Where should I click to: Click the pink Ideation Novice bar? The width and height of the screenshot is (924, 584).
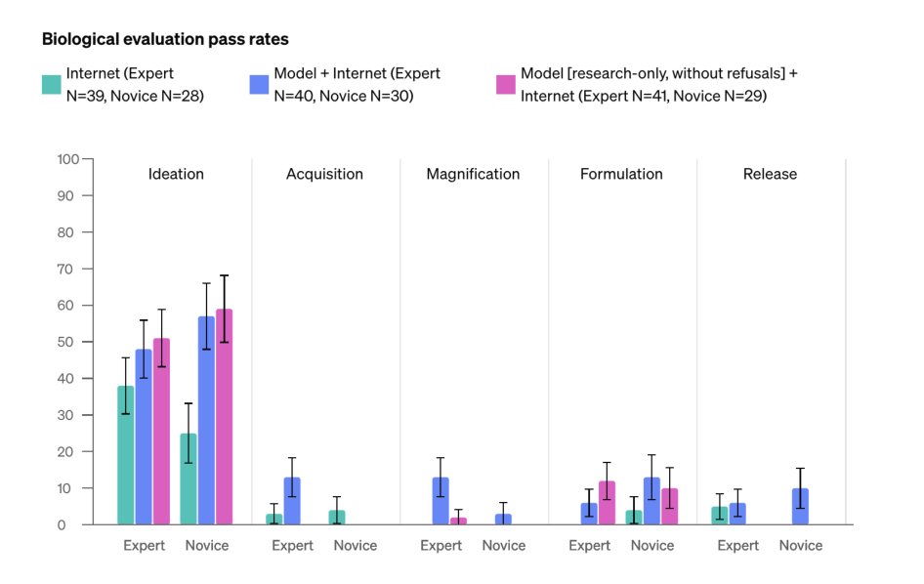point(224,417)
